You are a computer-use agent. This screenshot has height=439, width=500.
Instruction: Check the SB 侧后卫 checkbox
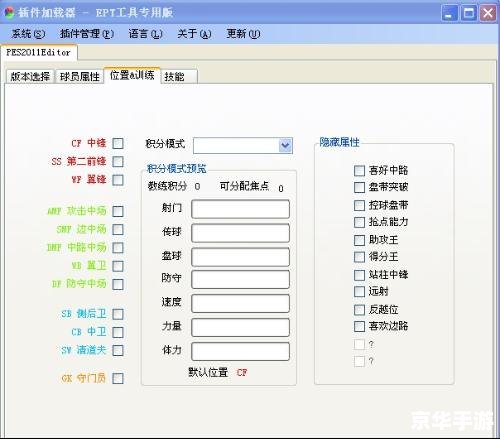[118, 314]
